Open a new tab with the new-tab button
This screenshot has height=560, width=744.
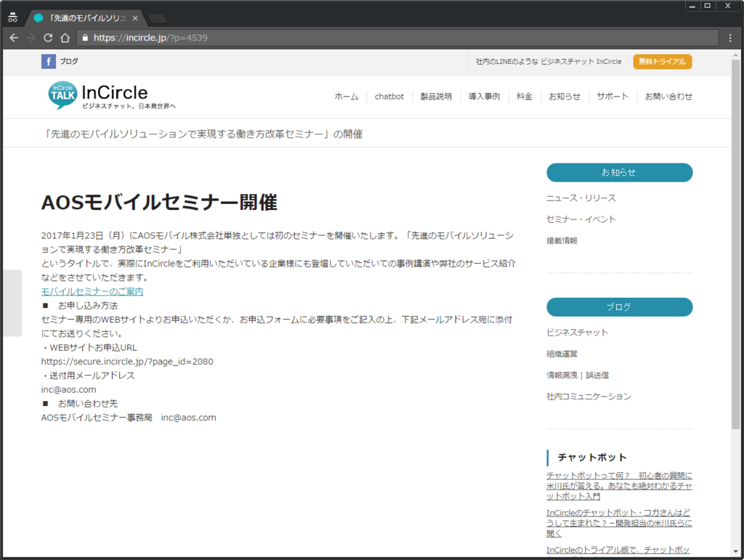158,18
